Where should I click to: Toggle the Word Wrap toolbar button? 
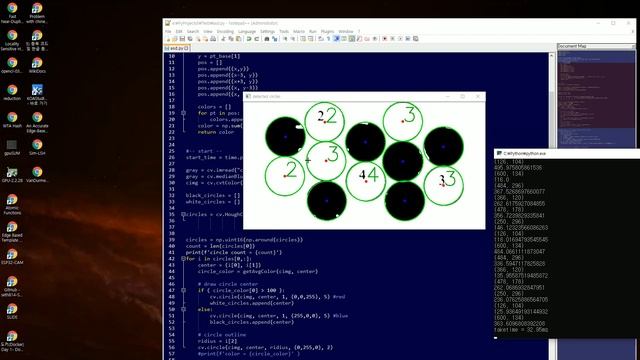click(x=321, y=39)
